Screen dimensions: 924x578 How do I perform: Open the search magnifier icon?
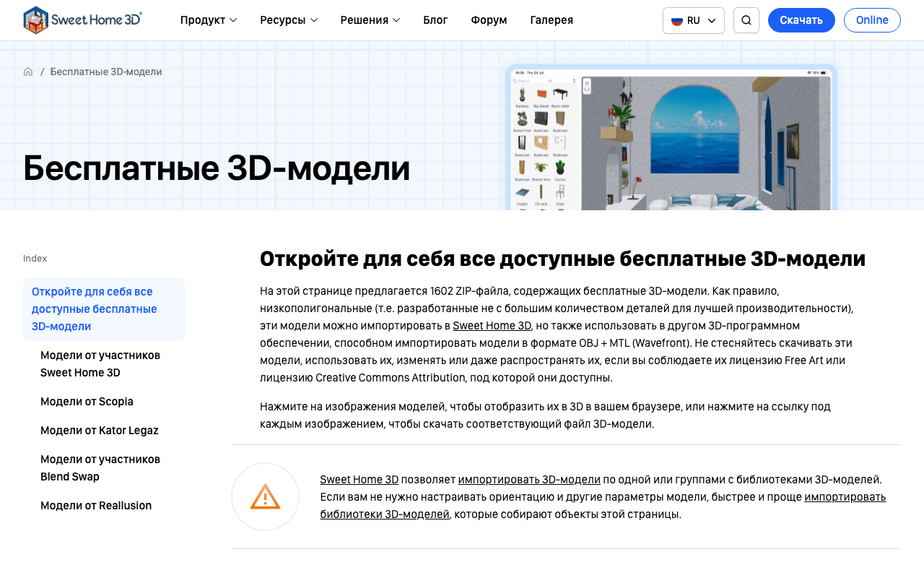point(746,20)
